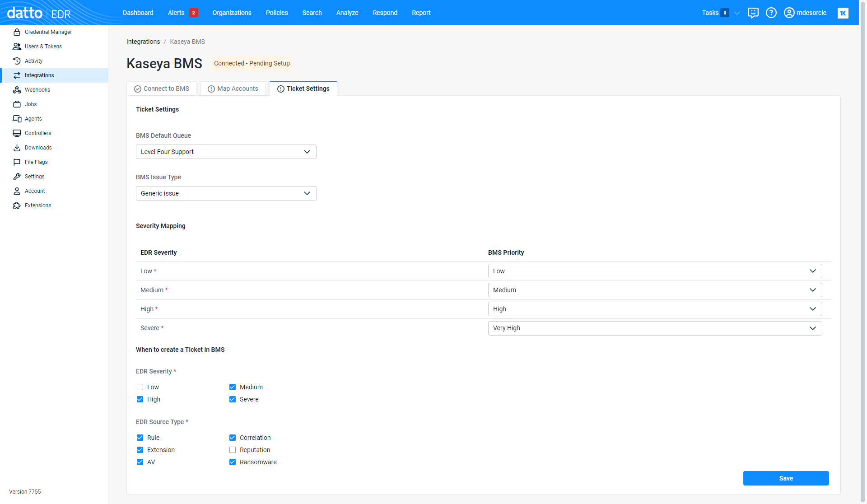Switch to the Map Accounts tab
Image resolution: width=867 pixels, height=504 pixels.
(x=233, y=89)
